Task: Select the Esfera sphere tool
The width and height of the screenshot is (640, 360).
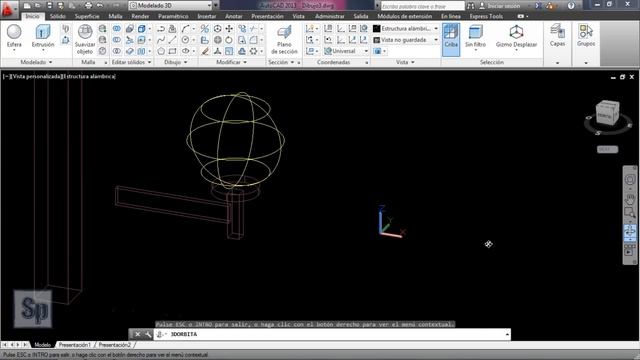Action: coord(14,36)
